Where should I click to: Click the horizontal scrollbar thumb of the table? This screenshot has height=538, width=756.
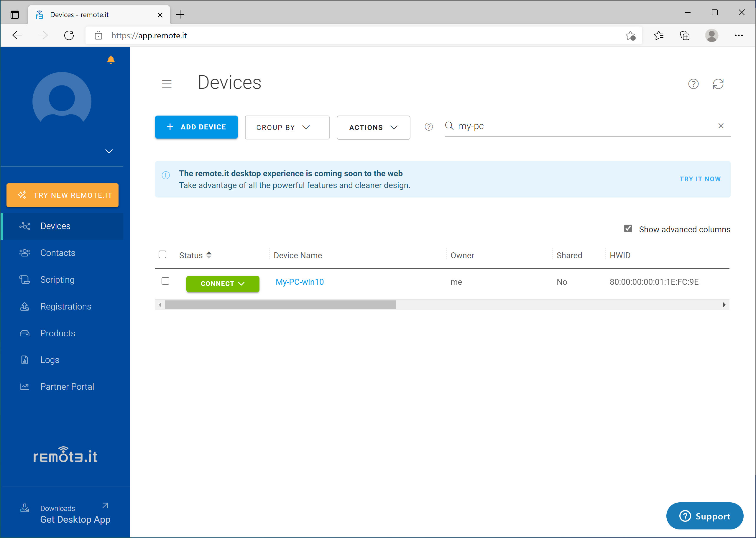pos(280,305)
